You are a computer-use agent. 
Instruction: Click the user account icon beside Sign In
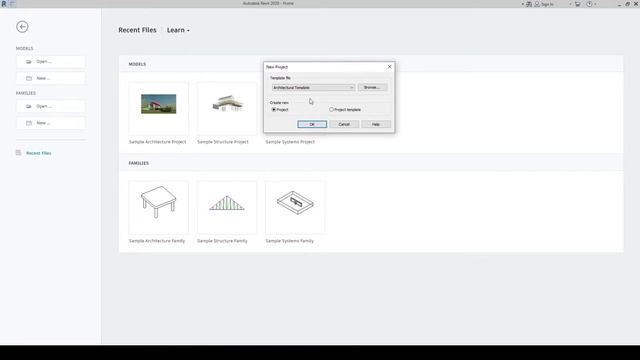(537, 4)
